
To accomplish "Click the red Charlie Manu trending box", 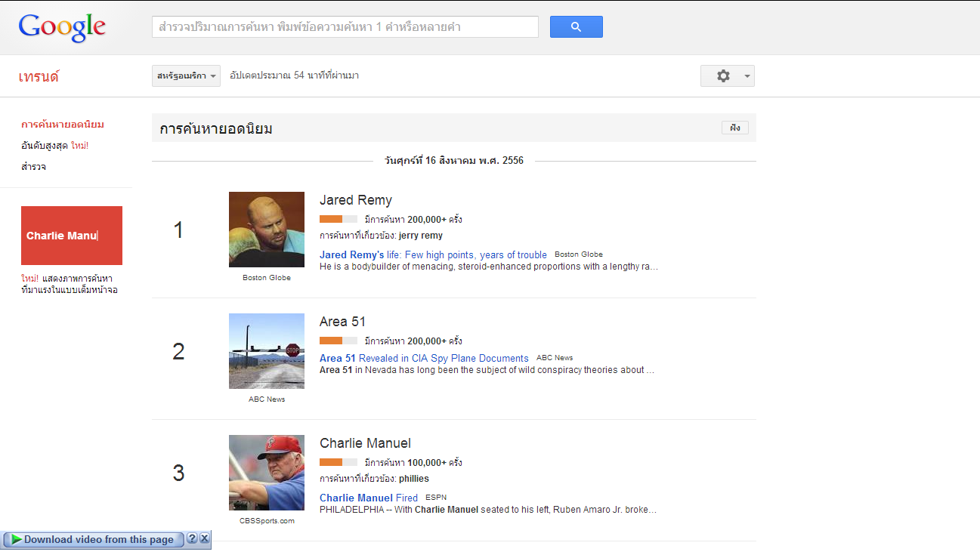I will click(x=72, y=236).
